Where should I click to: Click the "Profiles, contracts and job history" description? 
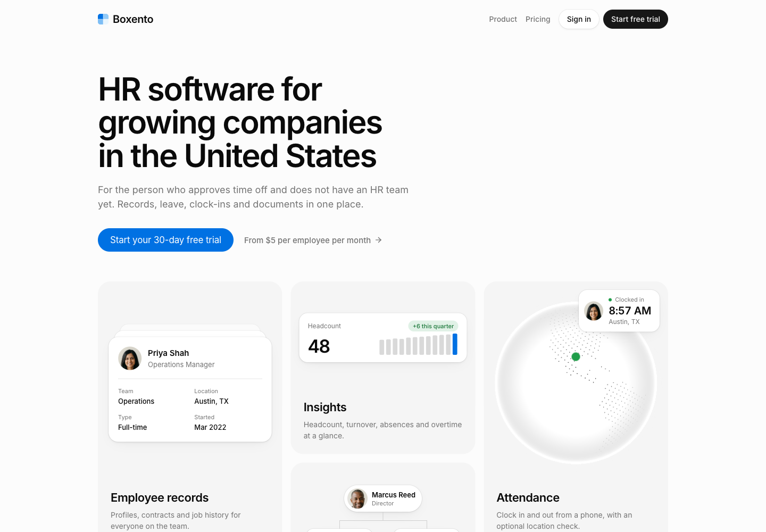(x=176, y=520)
